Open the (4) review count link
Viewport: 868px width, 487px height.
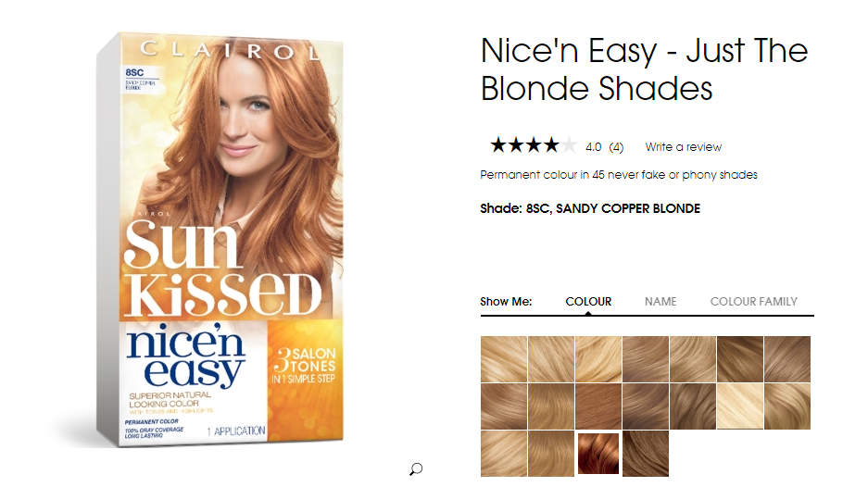pos(616,147)
